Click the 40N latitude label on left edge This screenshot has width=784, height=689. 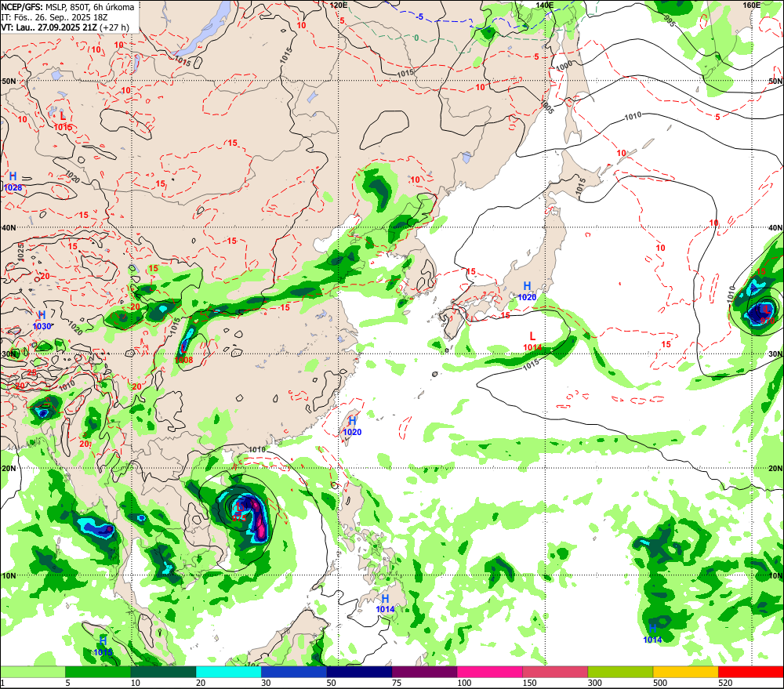pyautogui.click(x=9, y=227)
